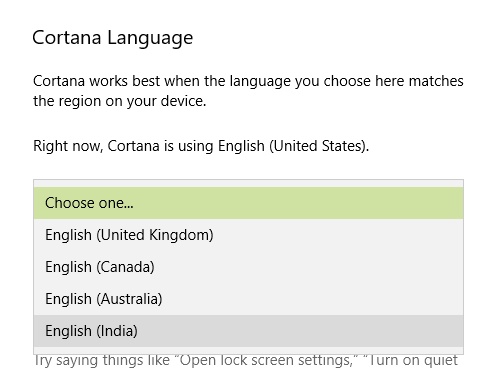This screenshot has height=371, width=489.
Task: Click blank space right of English (Canada)
Action: [308, 267]
